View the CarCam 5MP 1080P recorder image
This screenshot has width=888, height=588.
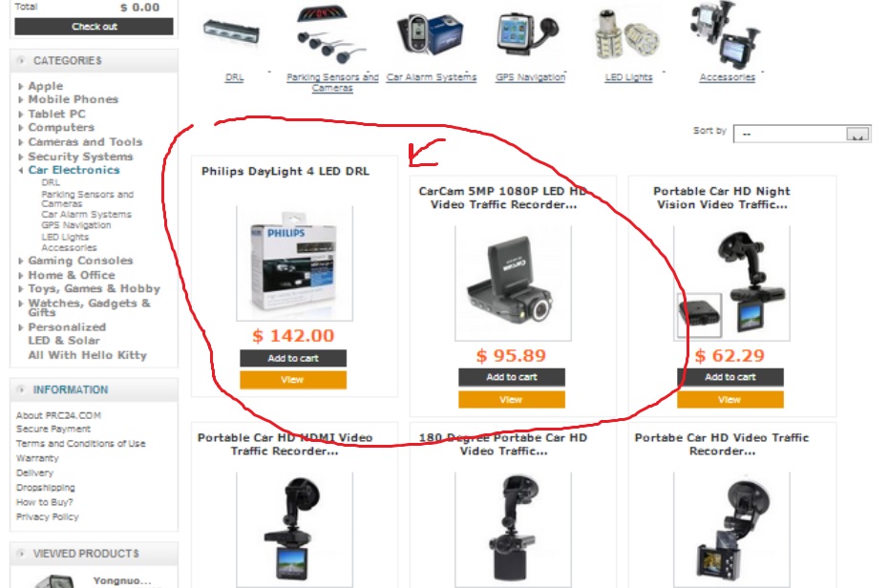coord(513,283)
